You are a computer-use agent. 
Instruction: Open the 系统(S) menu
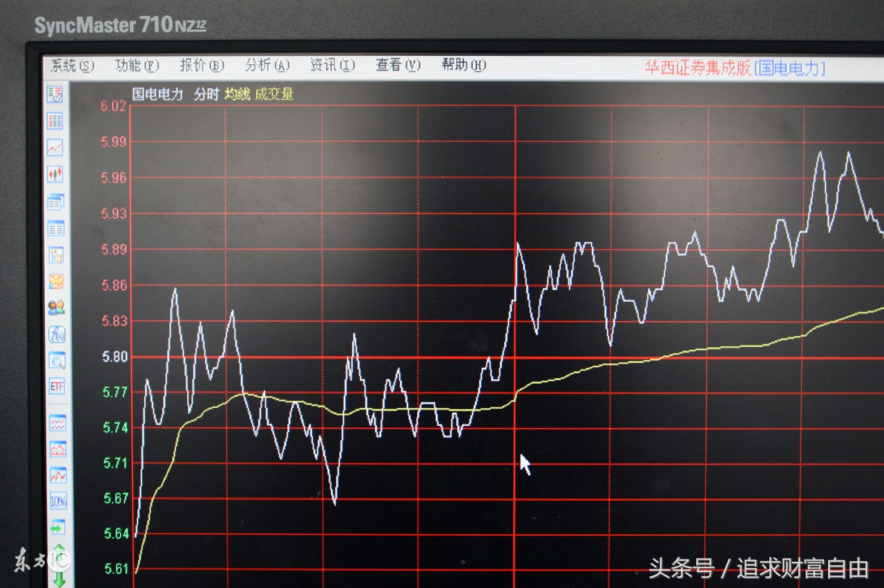[73, 66]
